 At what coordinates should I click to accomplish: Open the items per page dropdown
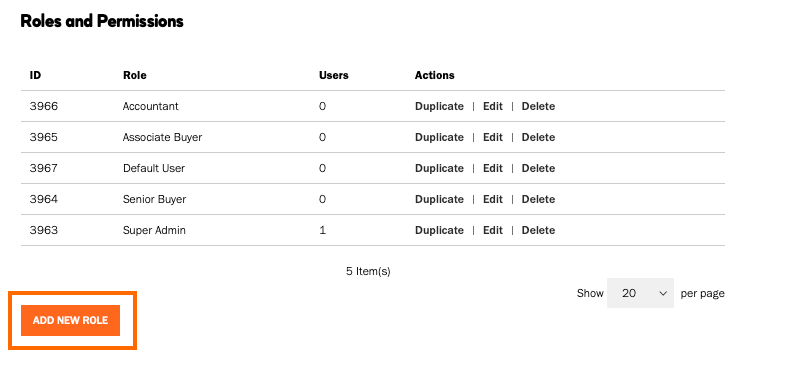(x=640, y=293)
